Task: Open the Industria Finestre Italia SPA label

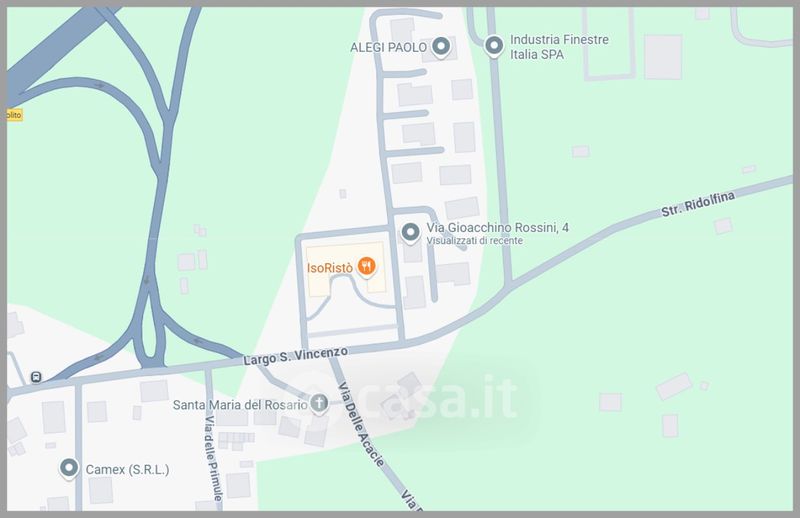Action: 559,47
